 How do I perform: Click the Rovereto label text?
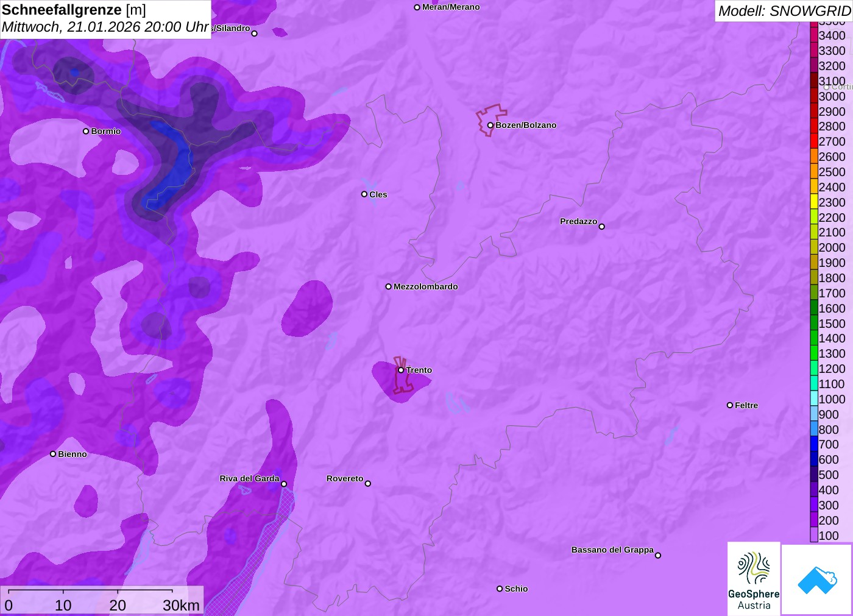tap(345, 478)
